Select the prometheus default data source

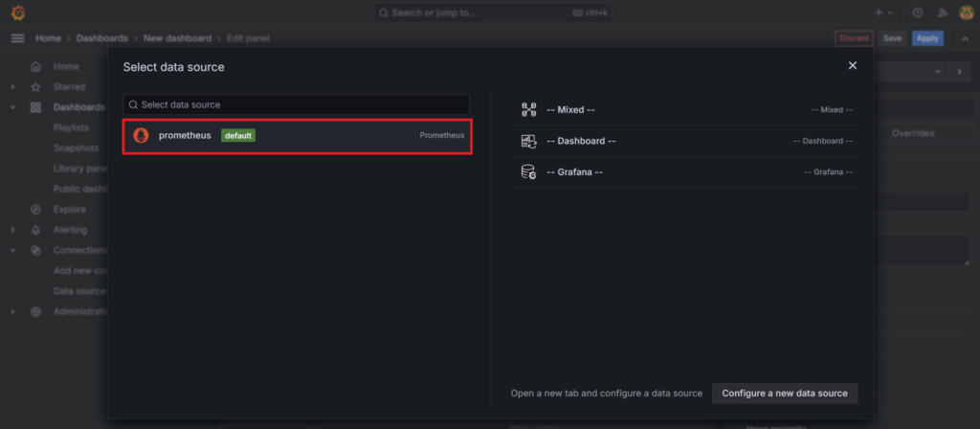coord(297,136)
